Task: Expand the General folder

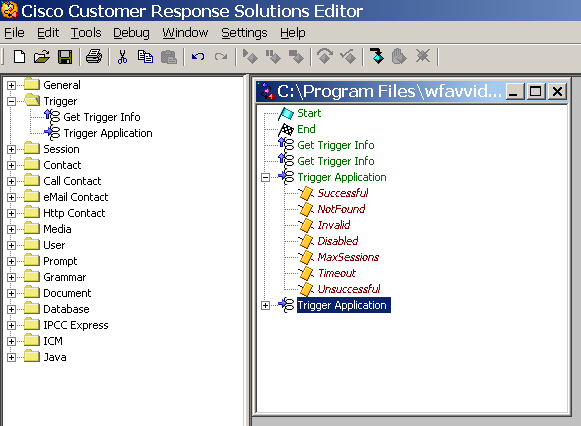Action: (11, 85)
